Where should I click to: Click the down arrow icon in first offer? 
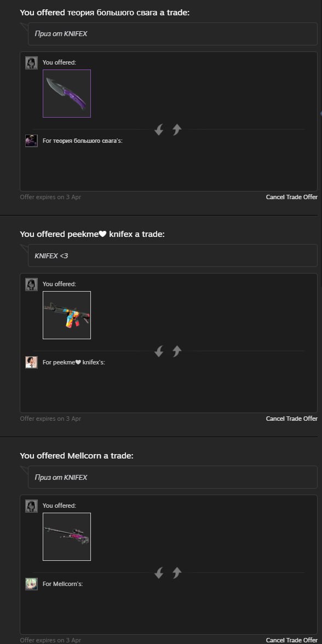tap(159, 130)
